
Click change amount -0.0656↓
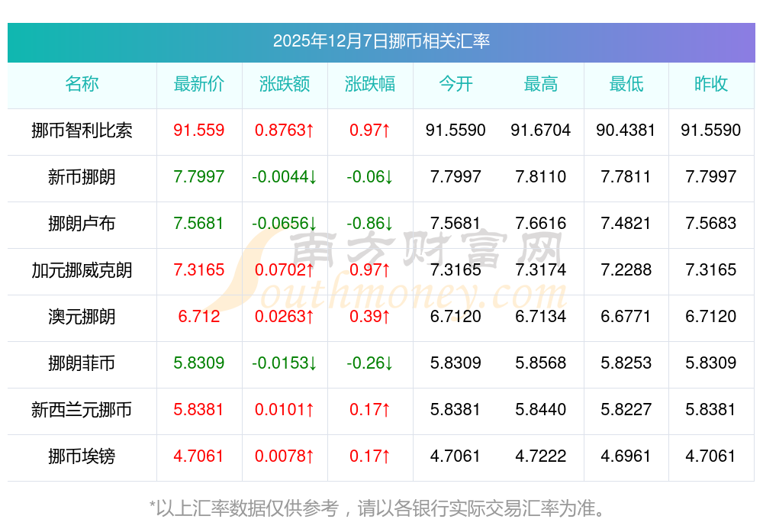285,224
